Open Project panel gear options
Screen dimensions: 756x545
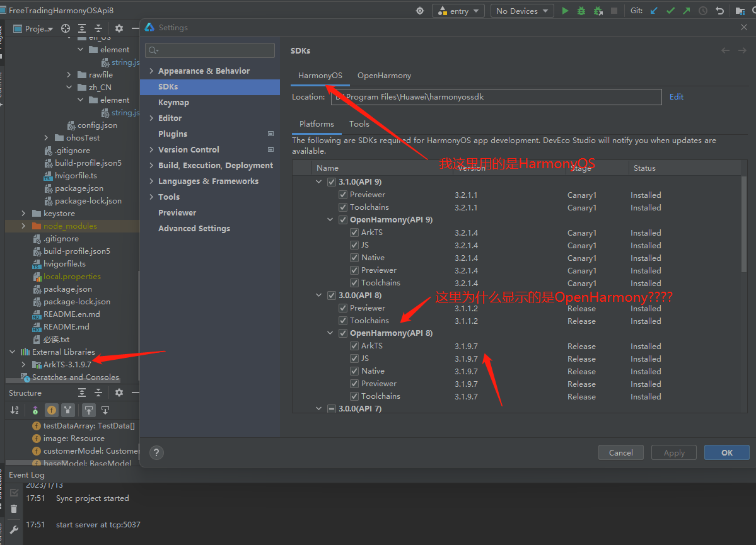tap(119, 28)
